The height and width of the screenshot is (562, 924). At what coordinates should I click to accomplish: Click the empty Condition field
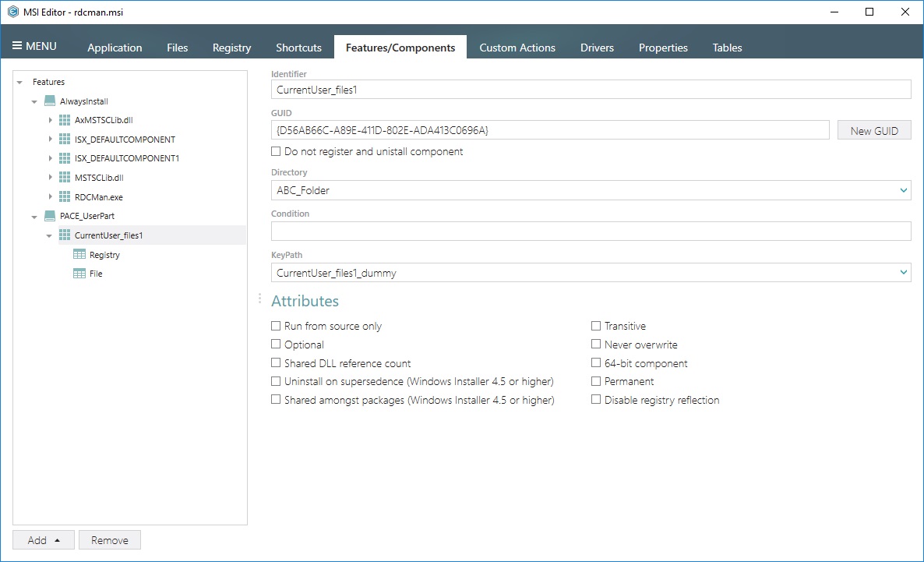(x=591, y=232)
